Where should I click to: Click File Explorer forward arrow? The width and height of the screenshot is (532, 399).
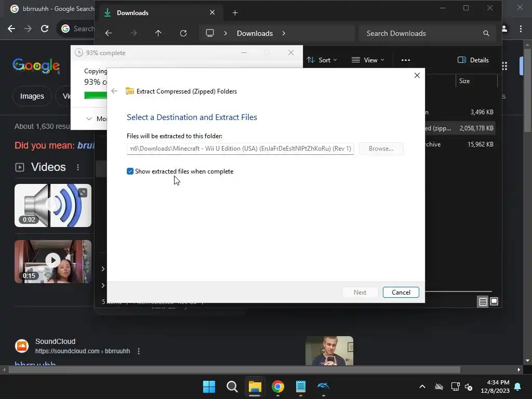134,33
